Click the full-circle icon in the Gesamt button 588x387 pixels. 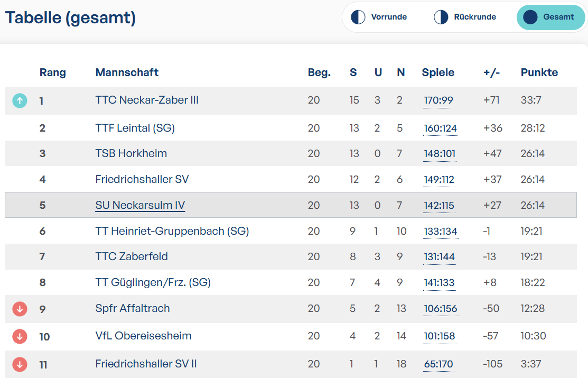click(530, 17)
